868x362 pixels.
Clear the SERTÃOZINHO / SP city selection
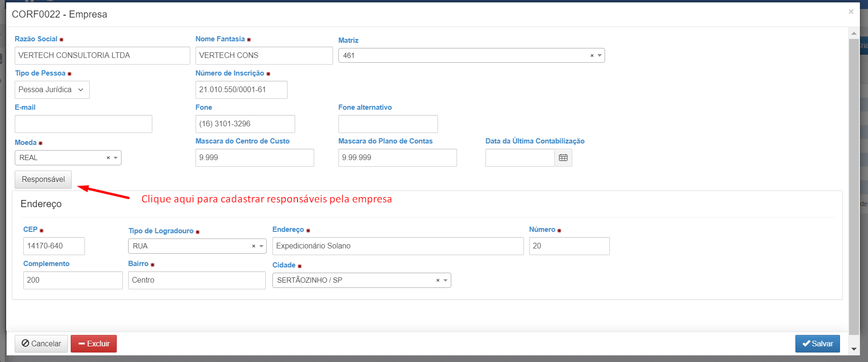[x=438, y=280]
